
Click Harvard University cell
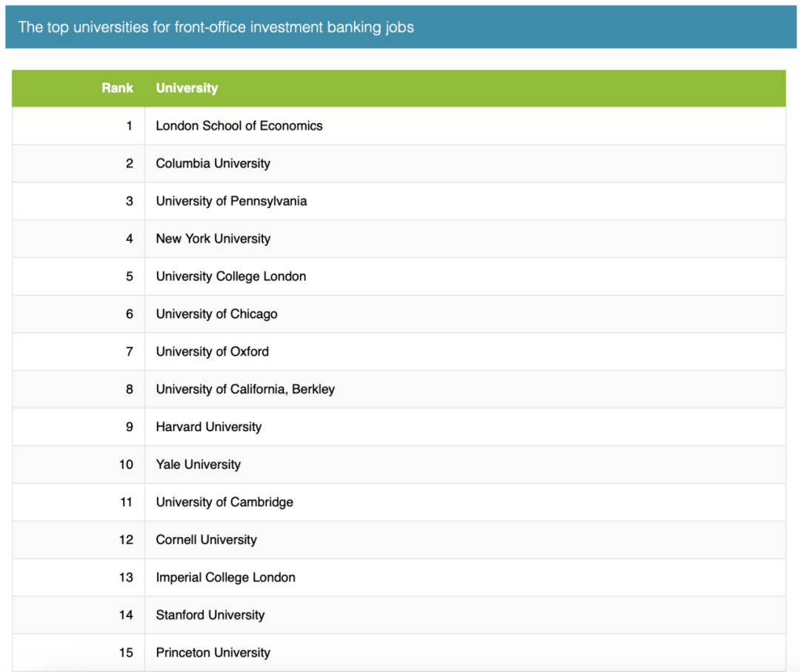[464, 427]
